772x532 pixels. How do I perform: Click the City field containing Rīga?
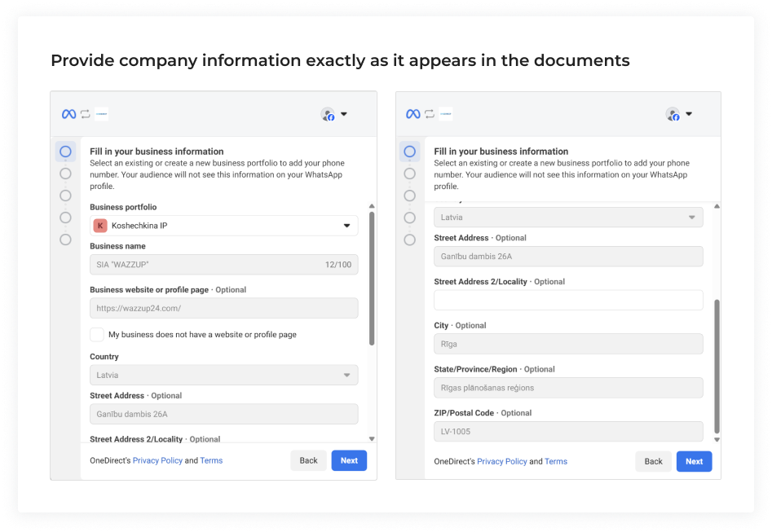point(568,344)
